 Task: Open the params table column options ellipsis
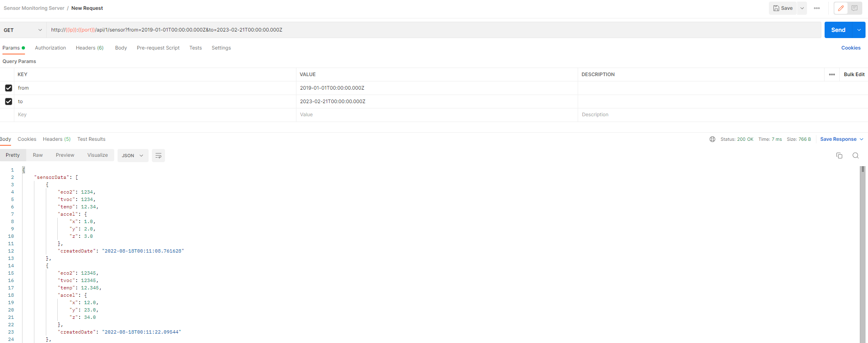pos(832,74)
